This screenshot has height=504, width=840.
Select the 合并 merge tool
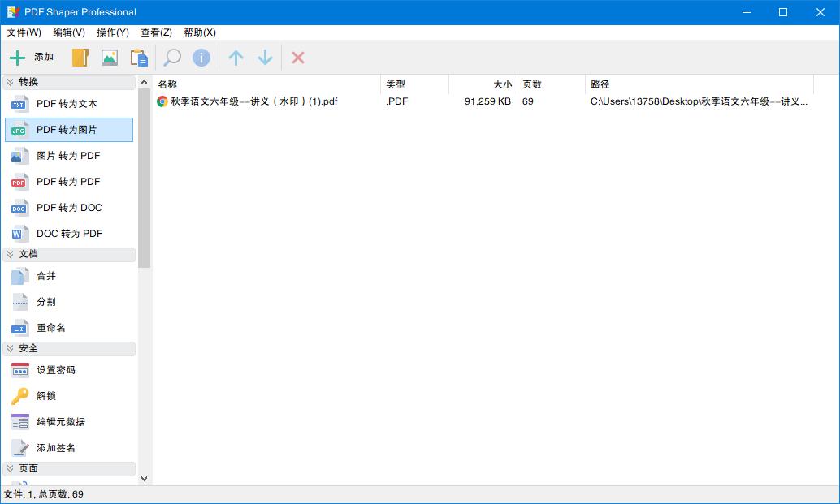pos(45,275)
